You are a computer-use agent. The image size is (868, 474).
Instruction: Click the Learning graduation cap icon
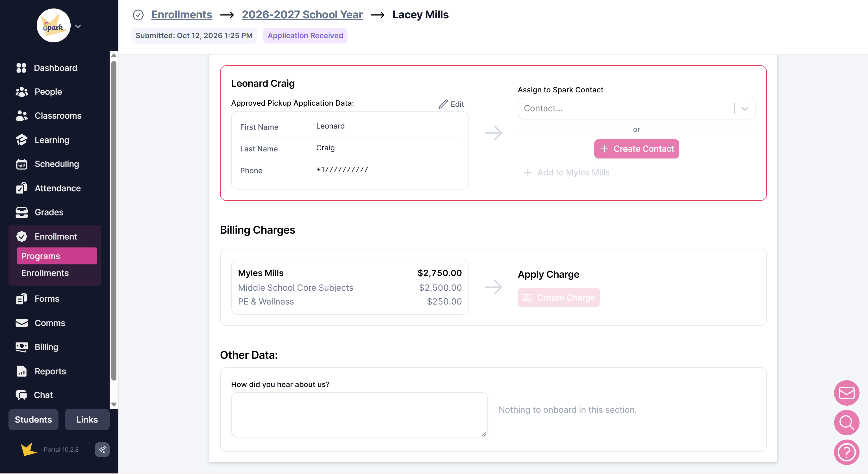click(21, 140)
